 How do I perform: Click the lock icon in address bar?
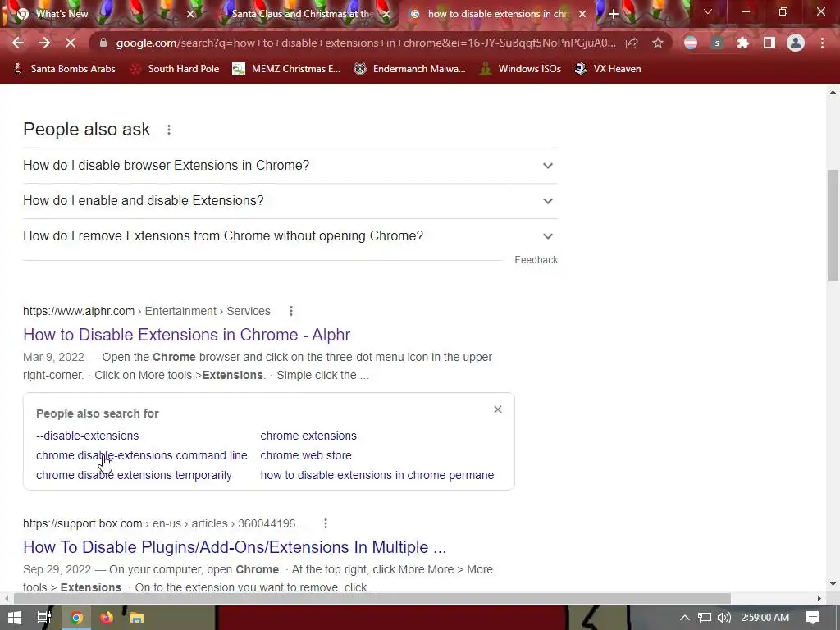tap(103, 43)
